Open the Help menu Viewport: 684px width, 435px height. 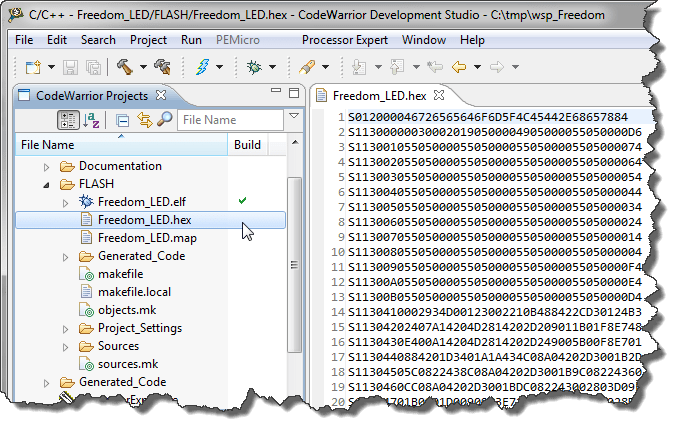pos(472,40)
